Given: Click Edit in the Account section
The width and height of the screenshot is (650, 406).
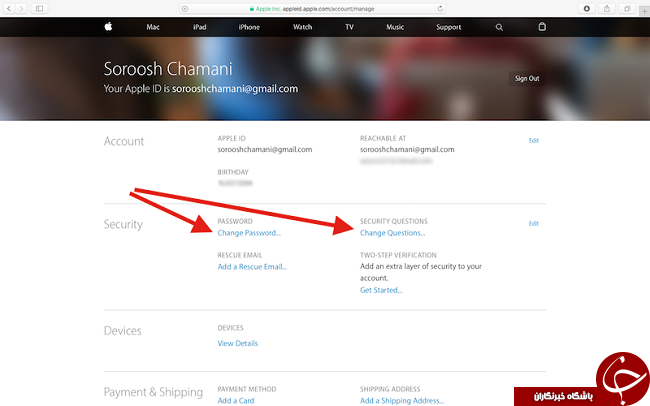Looking at the screenshot, I should pyautogui.click(x=534, y=141).
